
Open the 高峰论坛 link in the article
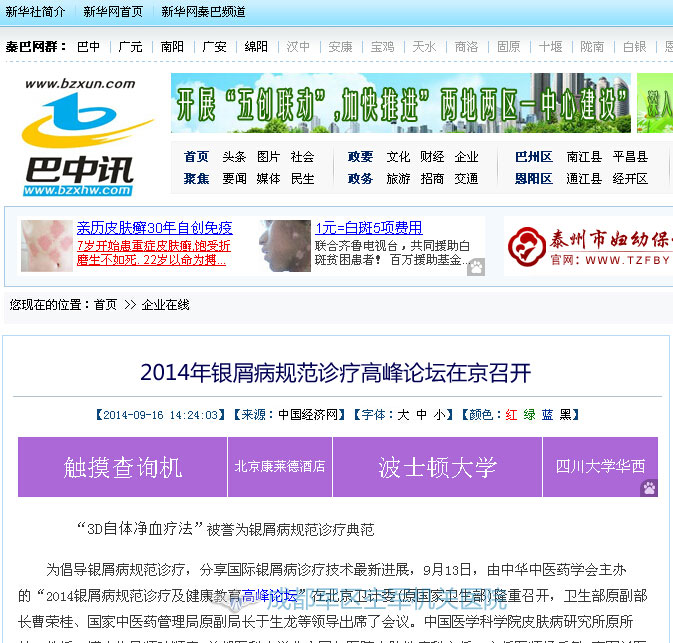[270, 595]
